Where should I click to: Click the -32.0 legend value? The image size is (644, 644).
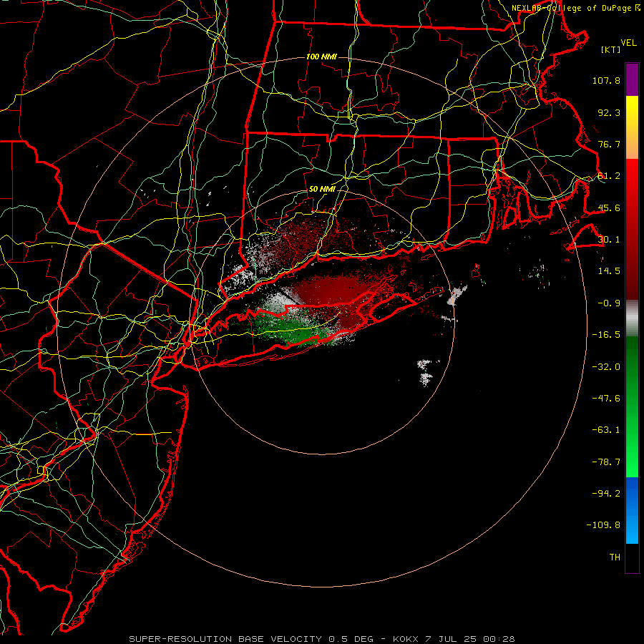click(x=606, y=367)
